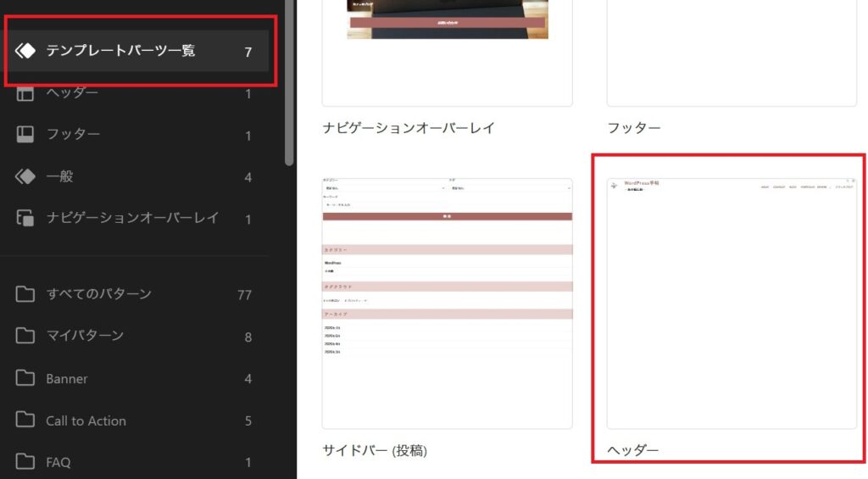Viewport: 868px width, 479px height.
Task: Click the footer layout icon beside フッター
Action: click(25, 135)
